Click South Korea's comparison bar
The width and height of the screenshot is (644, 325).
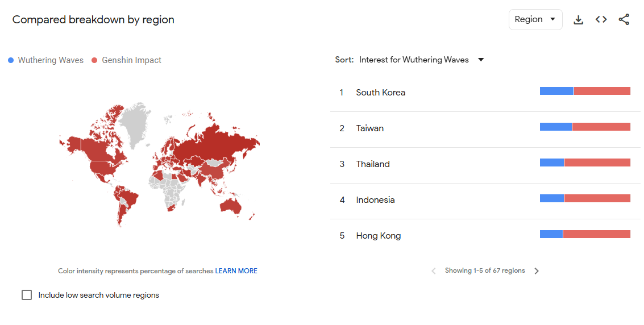585,91
